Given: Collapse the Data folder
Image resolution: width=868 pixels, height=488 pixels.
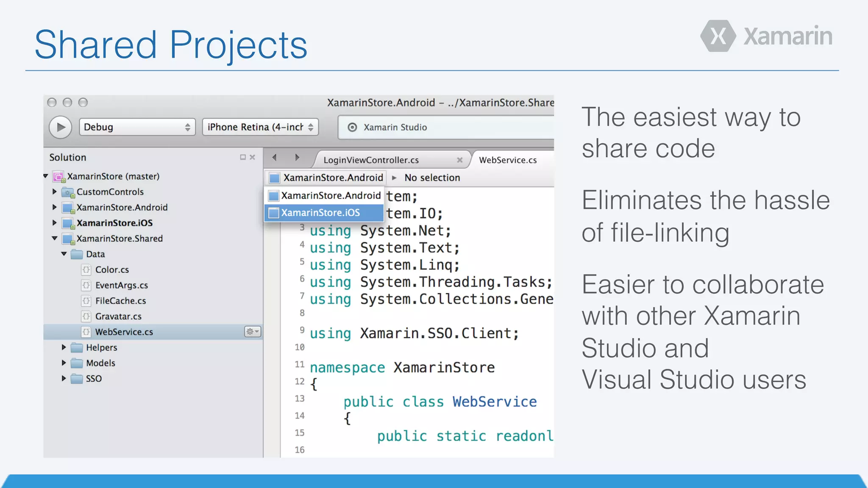Looking at the screenshot, I should (x=64, y=254).
